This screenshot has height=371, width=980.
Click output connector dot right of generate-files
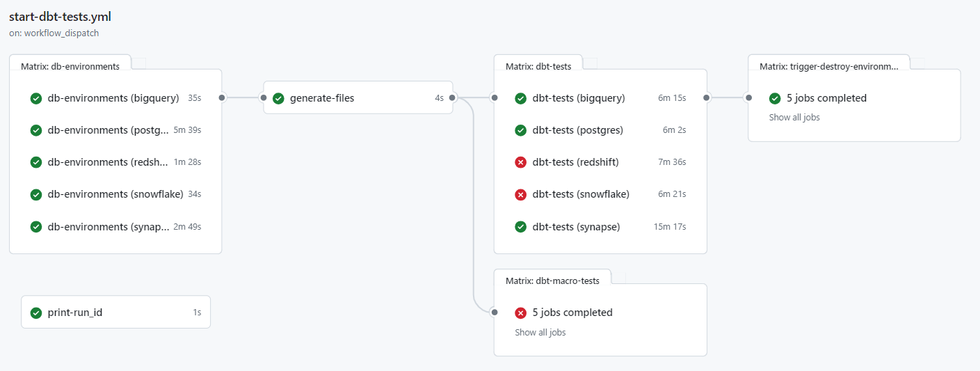452,98
